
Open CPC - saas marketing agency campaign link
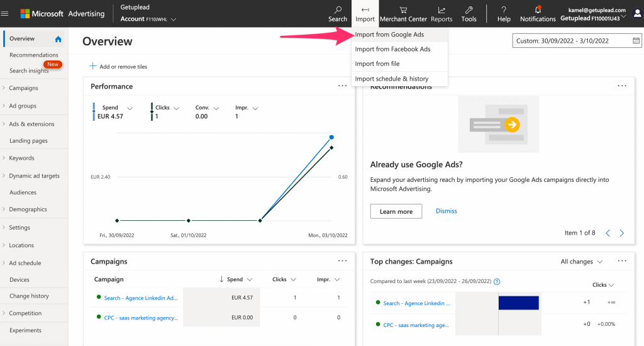141,318
